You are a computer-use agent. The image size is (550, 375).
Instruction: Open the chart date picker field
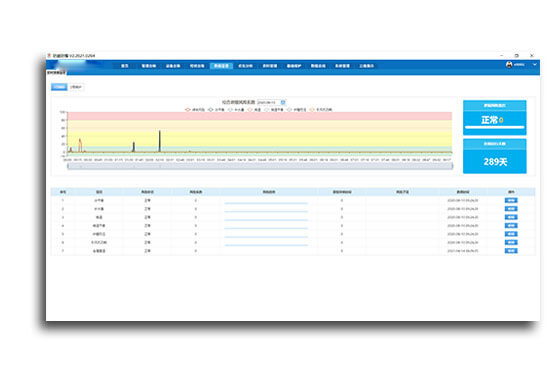click(x=269, y=102)
